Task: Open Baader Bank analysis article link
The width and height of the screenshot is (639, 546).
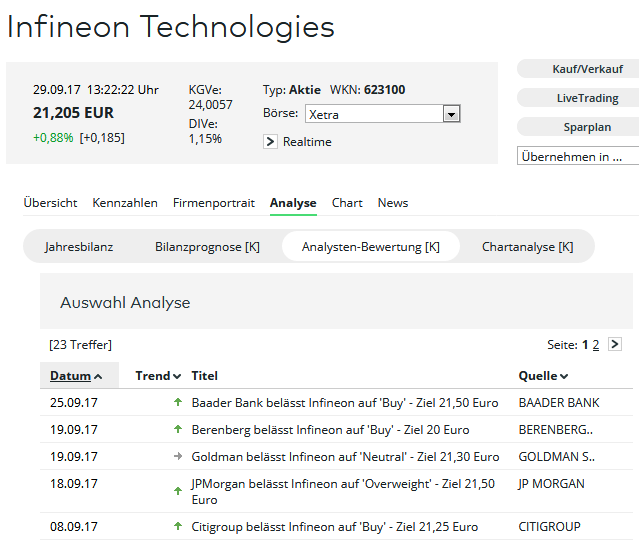Action: coord(344,403)
